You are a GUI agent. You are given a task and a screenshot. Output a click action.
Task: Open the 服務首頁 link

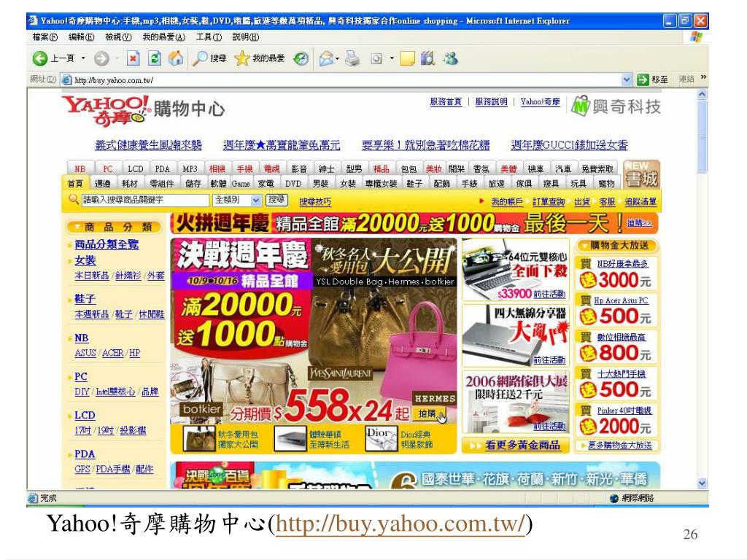tap(446, 101)
